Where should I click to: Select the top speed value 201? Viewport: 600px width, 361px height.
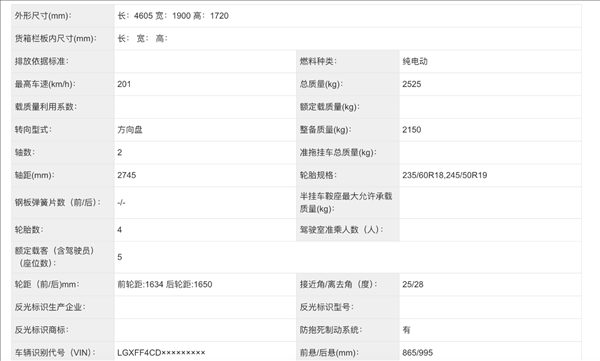tap(124, 84)
